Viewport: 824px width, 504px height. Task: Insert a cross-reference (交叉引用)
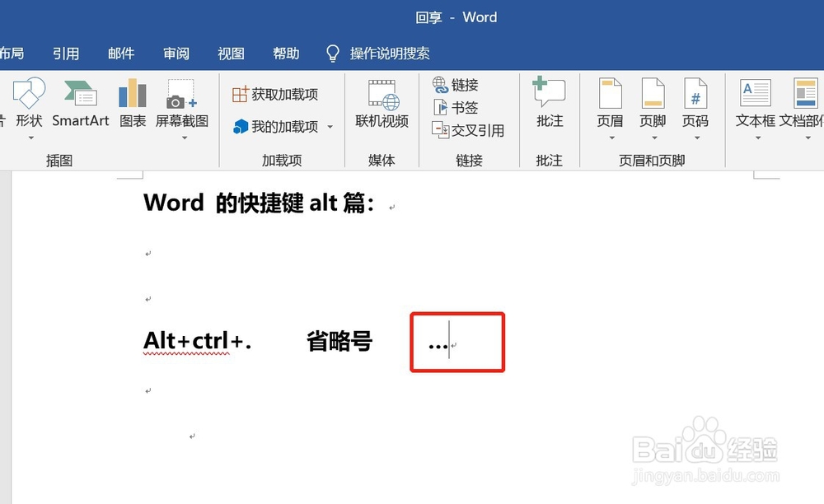point(468,130)
